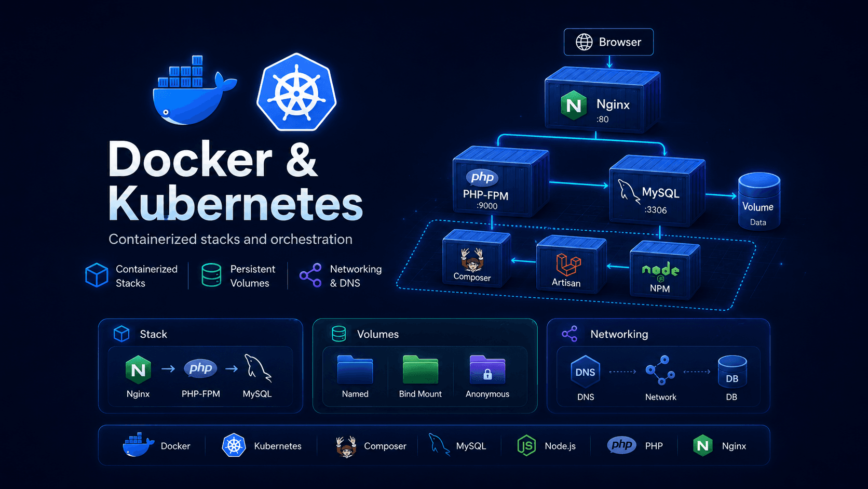Select the green Bind Mount folder
Screen dimensions: 868x489
pos(421,369)
